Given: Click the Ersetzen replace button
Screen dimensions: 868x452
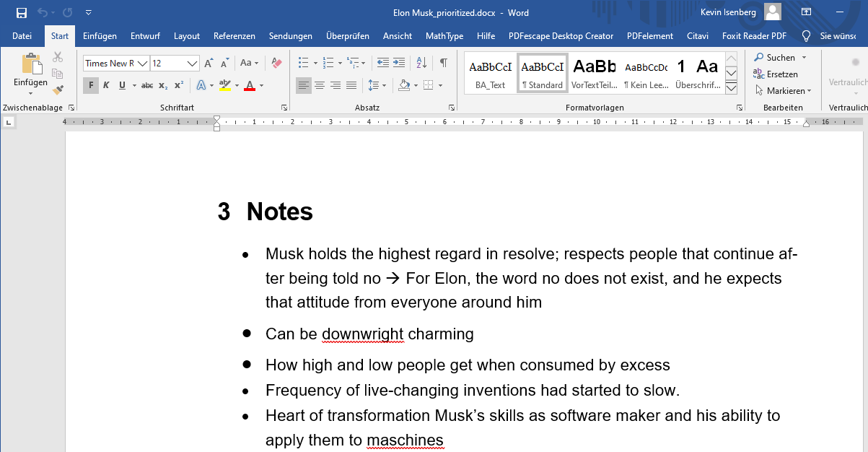Looking at the screenshot, I should (776, 74).
